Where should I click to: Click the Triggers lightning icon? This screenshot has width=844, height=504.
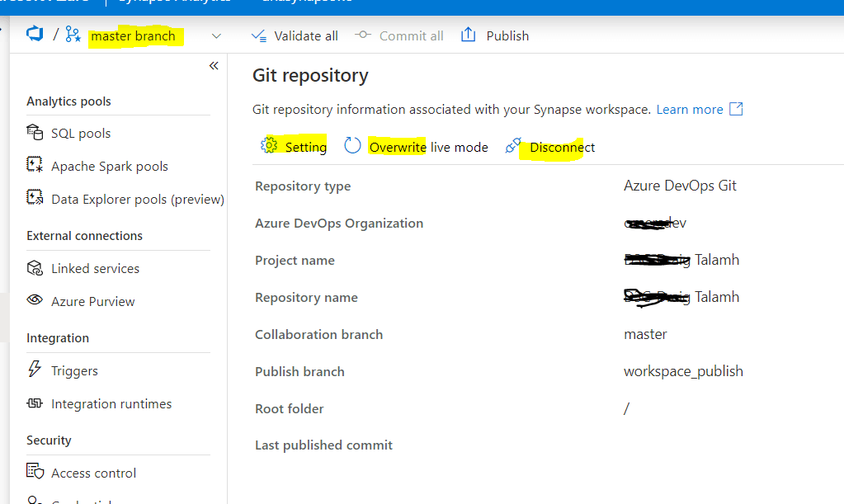coord(35,369)
